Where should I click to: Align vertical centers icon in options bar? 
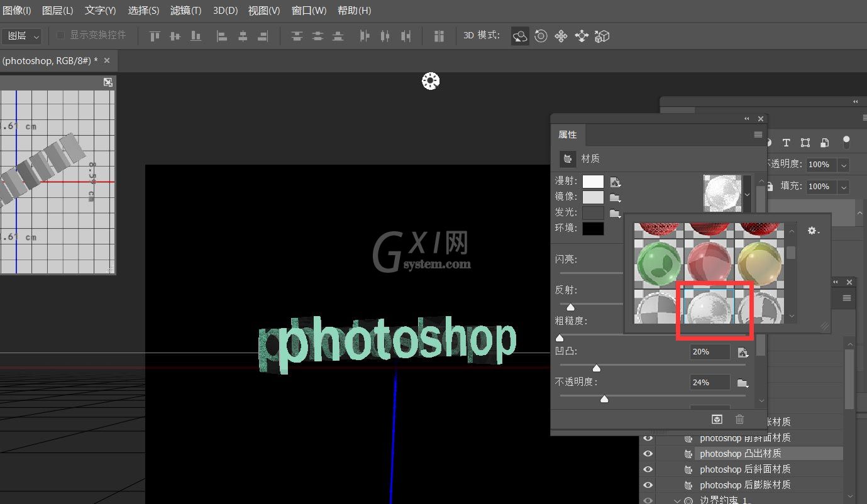click(x=175, y=36)
